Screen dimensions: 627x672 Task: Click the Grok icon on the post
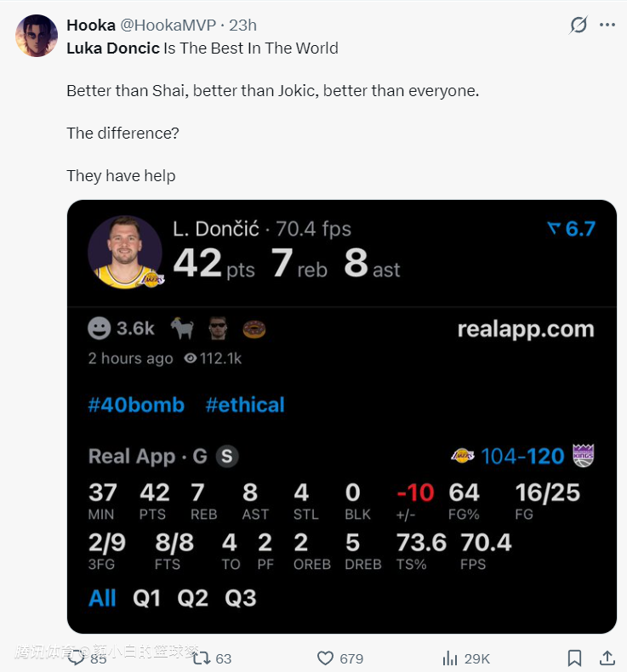click(x=579, y=25)
